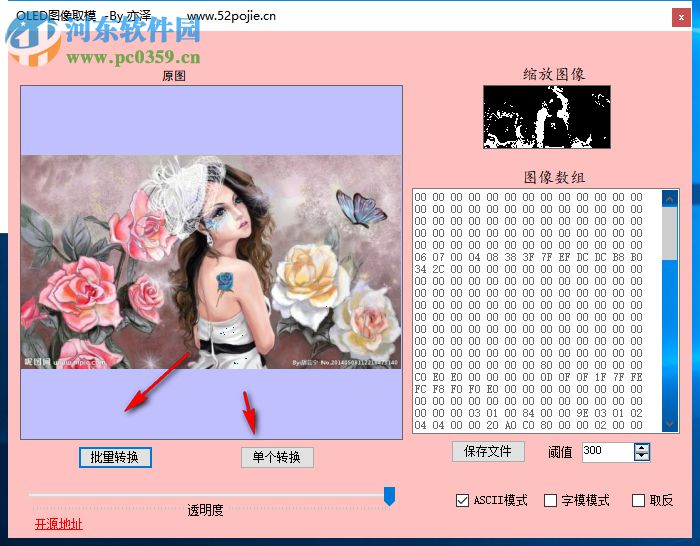The image size is (700, 546).
Task: Click the 缩放图像 black-white preview thumbnail
Action: 547,117
